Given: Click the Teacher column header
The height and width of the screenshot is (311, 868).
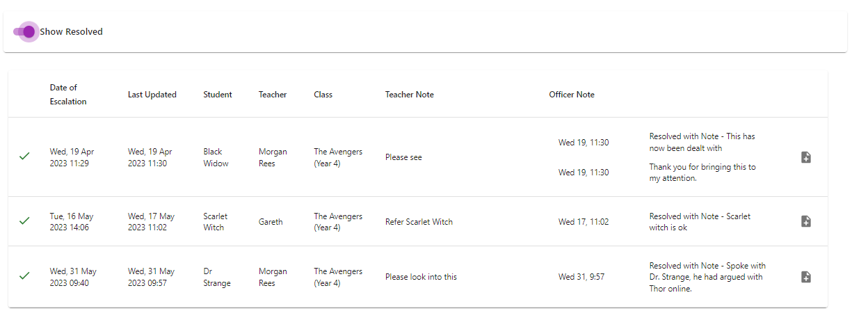Looking at the screenshot, I should tap(272, 95).
